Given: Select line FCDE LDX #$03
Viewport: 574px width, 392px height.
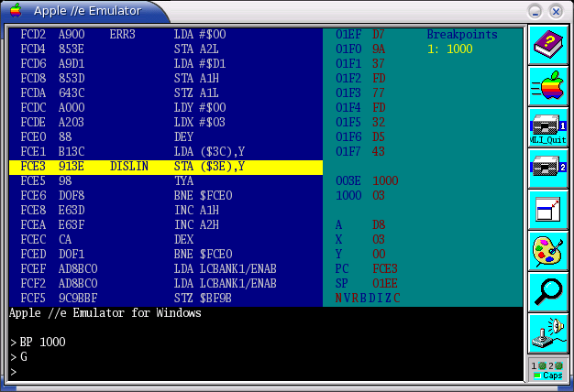Looking at the screenshot, I should tap(166, 122).
